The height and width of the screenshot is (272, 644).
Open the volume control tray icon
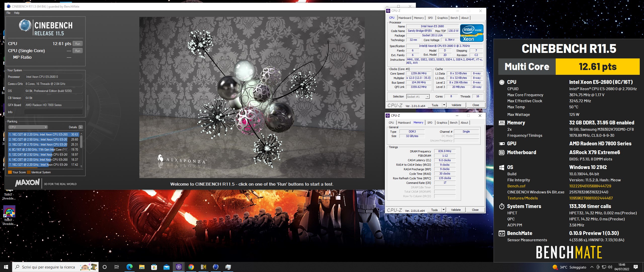point(610,267)
